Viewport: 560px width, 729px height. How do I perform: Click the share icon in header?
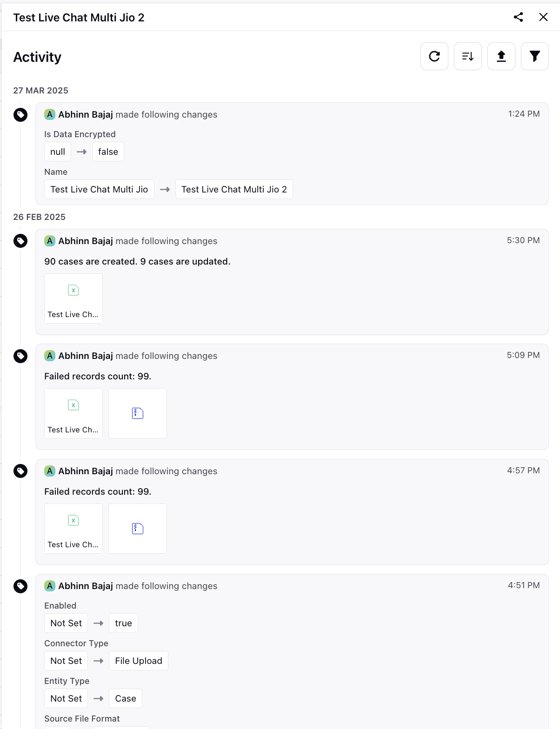(519, 17)
